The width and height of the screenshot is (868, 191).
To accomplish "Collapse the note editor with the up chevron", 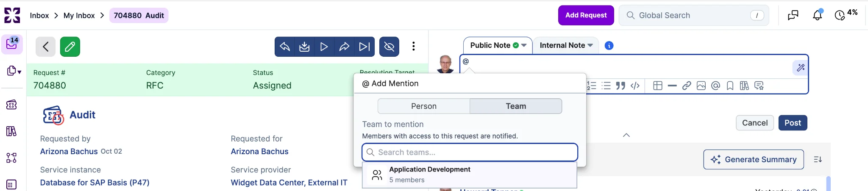I will coord(626,135).
